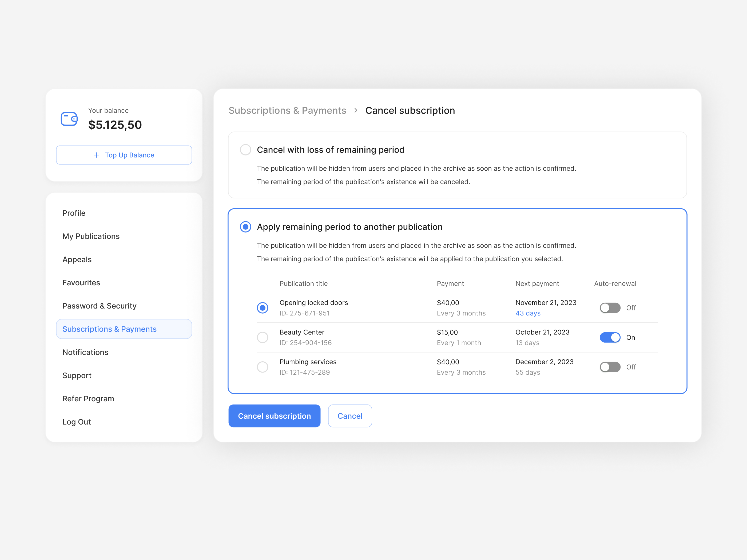Choose apply remaining period to another publication
The width and height of the screenshot is (747, 560).
(x=245, y=227)
